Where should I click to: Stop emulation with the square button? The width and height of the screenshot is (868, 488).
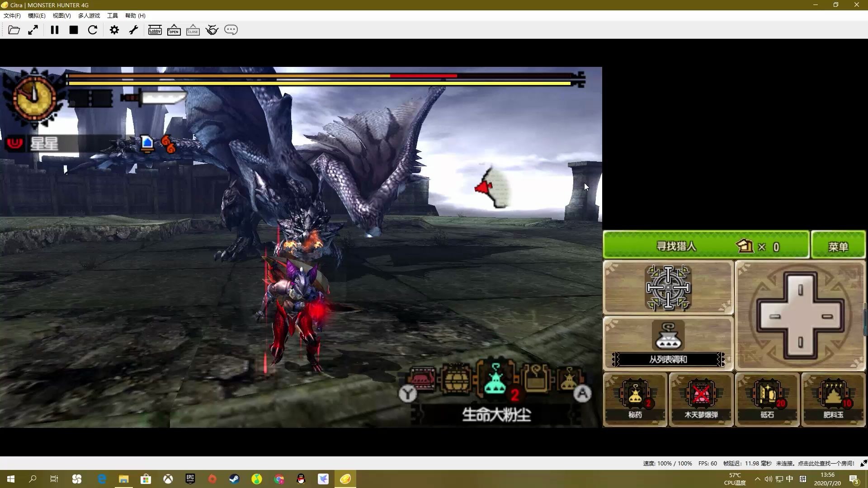(x=74, y=30)
